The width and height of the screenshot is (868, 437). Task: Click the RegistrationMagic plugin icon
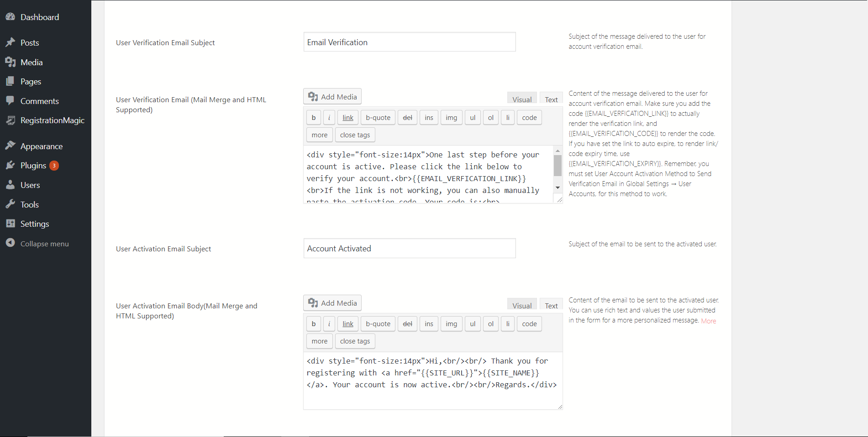point(11,120)
